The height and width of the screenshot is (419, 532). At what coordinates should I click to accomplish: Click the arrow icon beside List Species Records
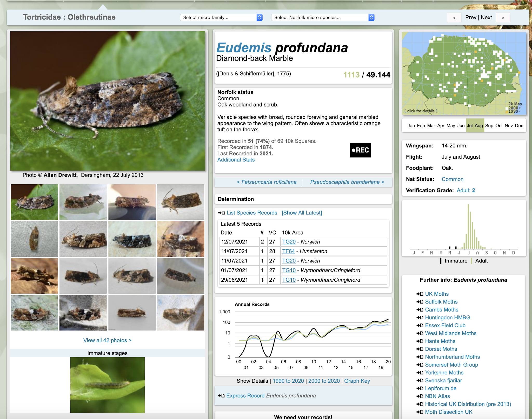221,213
